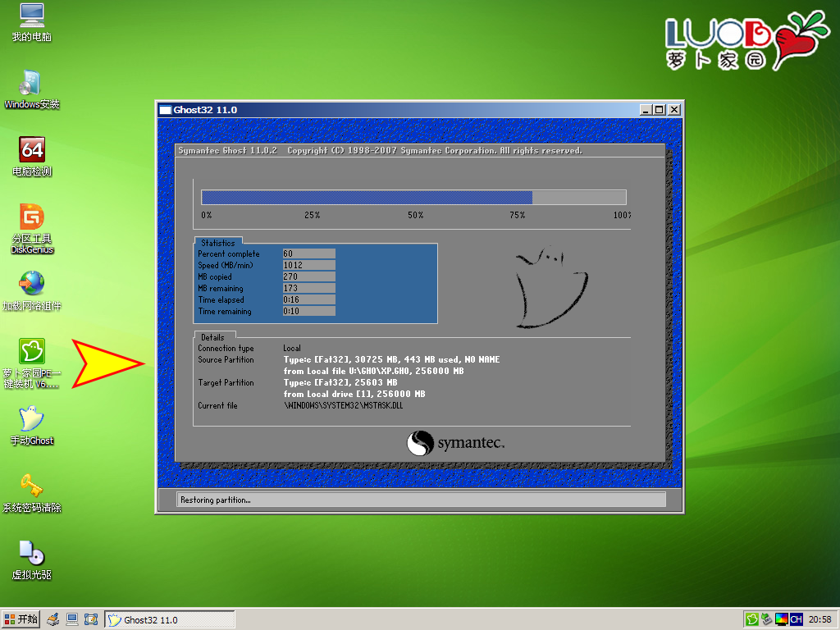Click the first quick launch drive icon
The image size is (840, 630).
[x=53, y=619]
